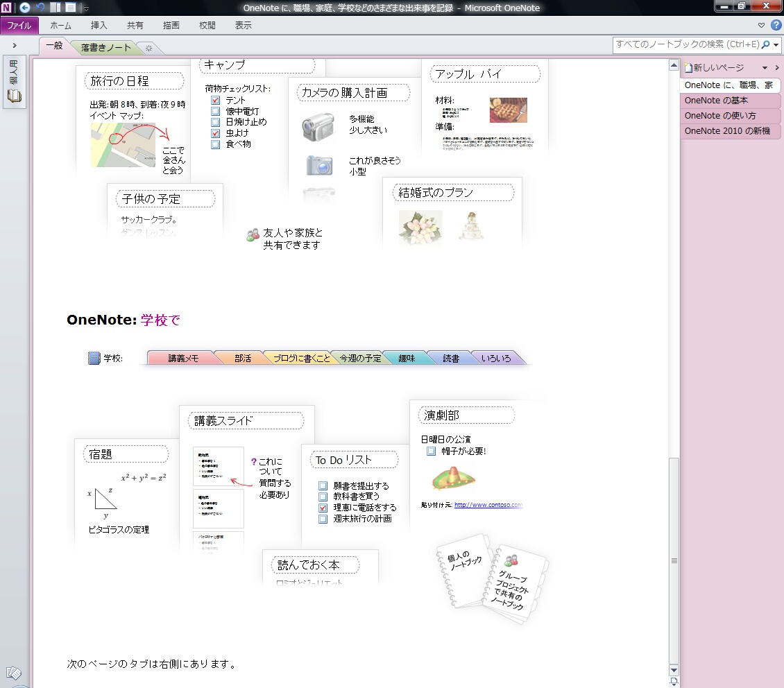Switch to full page view icon
Screen dimensions: 784x688
71,8
